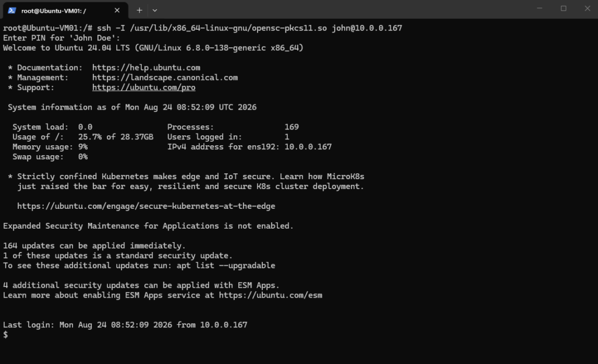Viewport: 598px width, 364px height.
Task: Click the secure-kubernetes-at-the-edge URL
Action: point(146,206)
